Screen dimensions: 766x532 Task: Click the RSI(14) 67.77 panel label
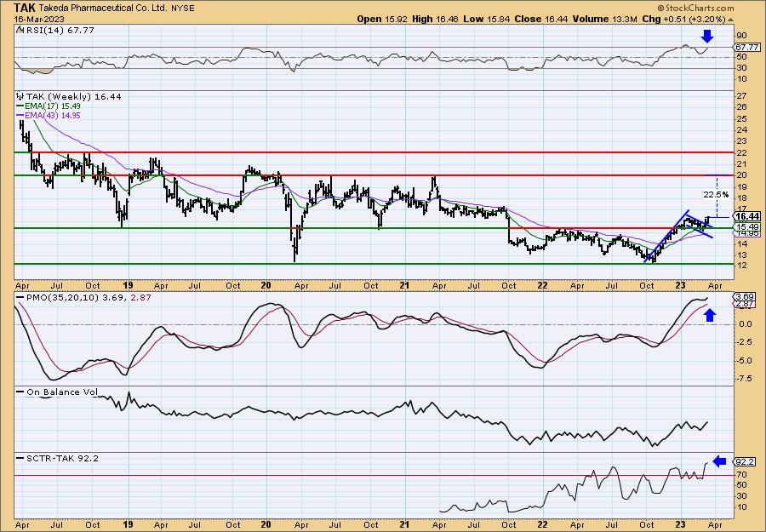(x=60, y=31)
